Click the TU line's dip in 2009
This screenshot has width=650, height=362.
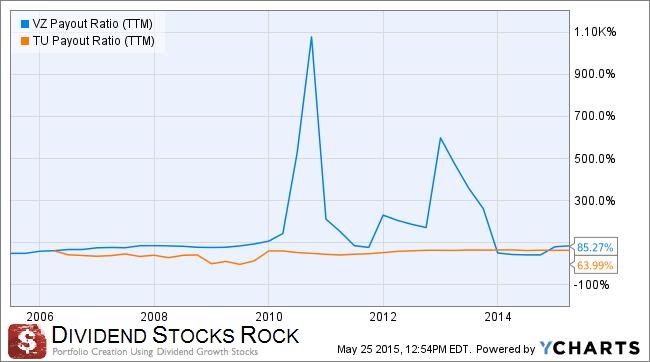click(x=240, y=264)
